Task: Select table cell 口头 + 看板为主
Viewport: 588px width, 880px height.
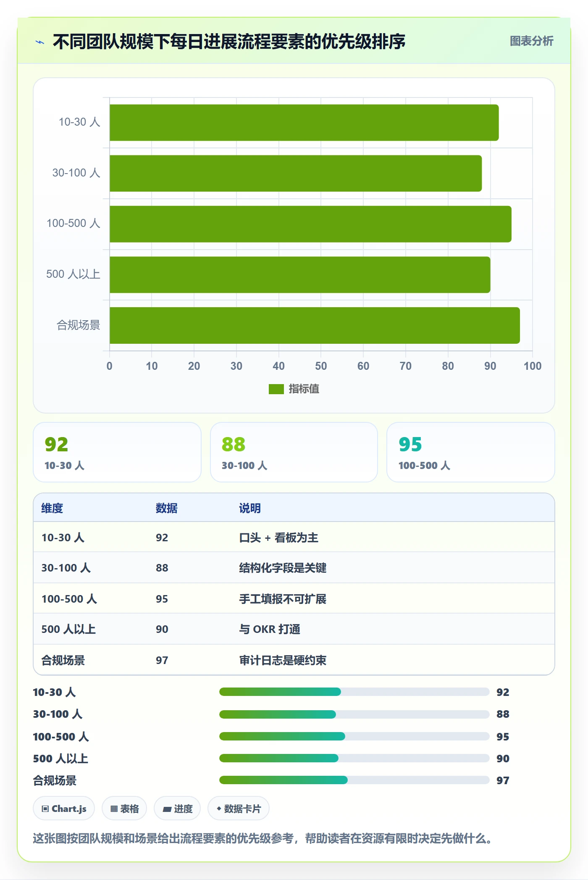Action: pos(278,537)
